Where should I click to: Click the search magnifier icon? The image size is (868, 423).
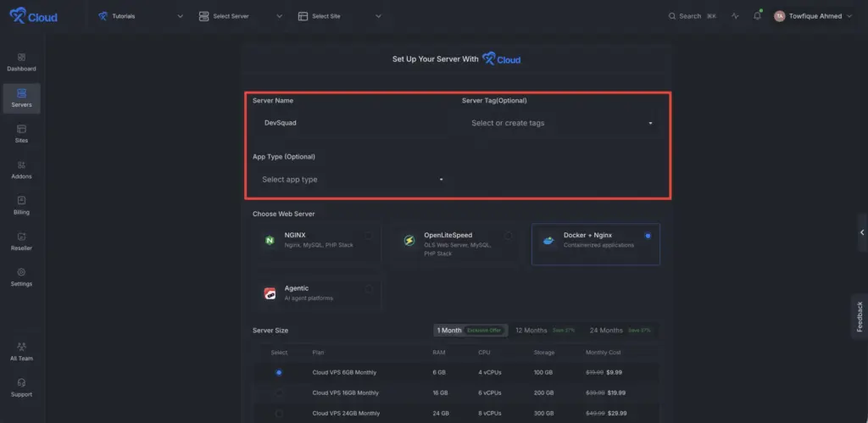pyautogui.click(x=672, y=16)
